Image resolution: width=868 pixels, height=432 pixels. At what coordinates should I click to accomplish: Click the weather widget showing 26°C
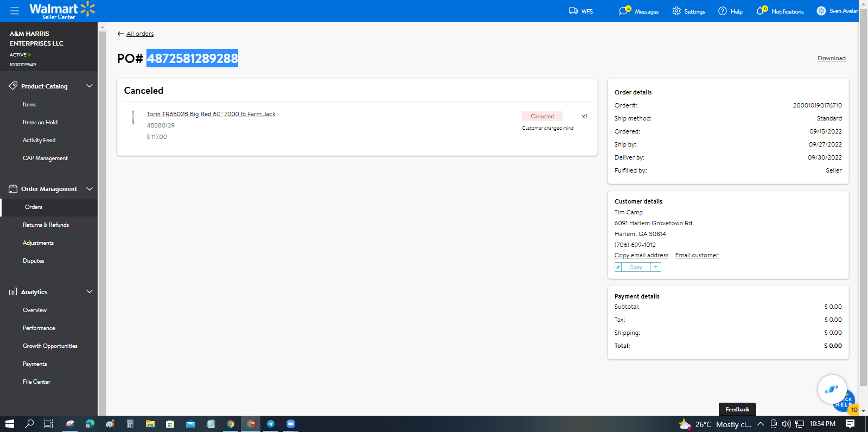click(715, 424)
